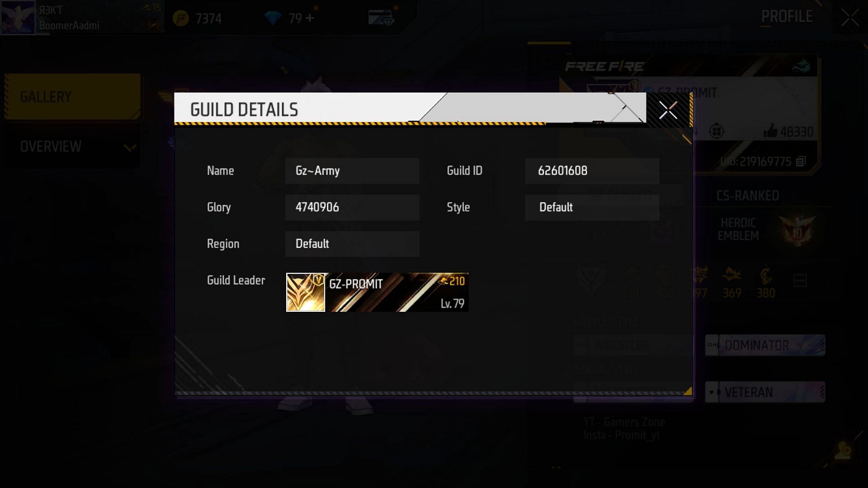Click the DOMINATOR title icon
The height and width of the screenshot is (488, 868).
pyautogui.click(x=713, y=344)
